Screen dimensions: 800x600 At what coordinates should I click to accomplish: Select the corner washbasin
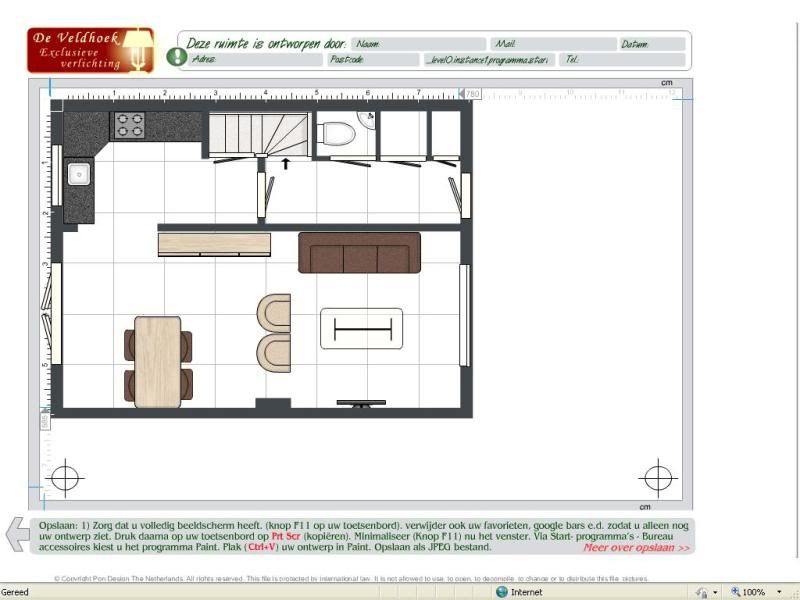click(x=367, y=121)
